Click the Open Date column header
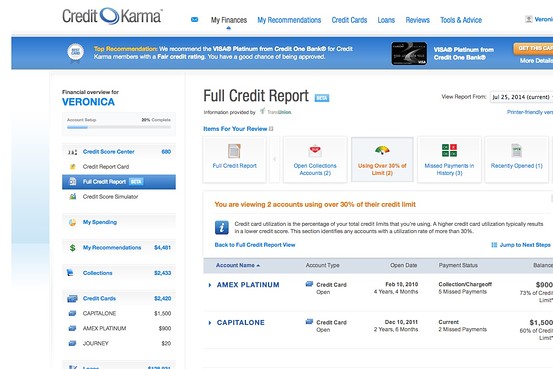The width and height of the screenshot is (553, 369). [x=403, y=265]
